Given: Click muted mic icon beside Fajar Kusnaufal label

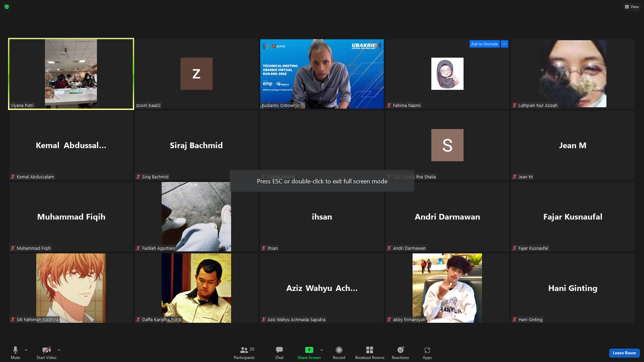Looking at the screenshot, I should pos(515,248).
